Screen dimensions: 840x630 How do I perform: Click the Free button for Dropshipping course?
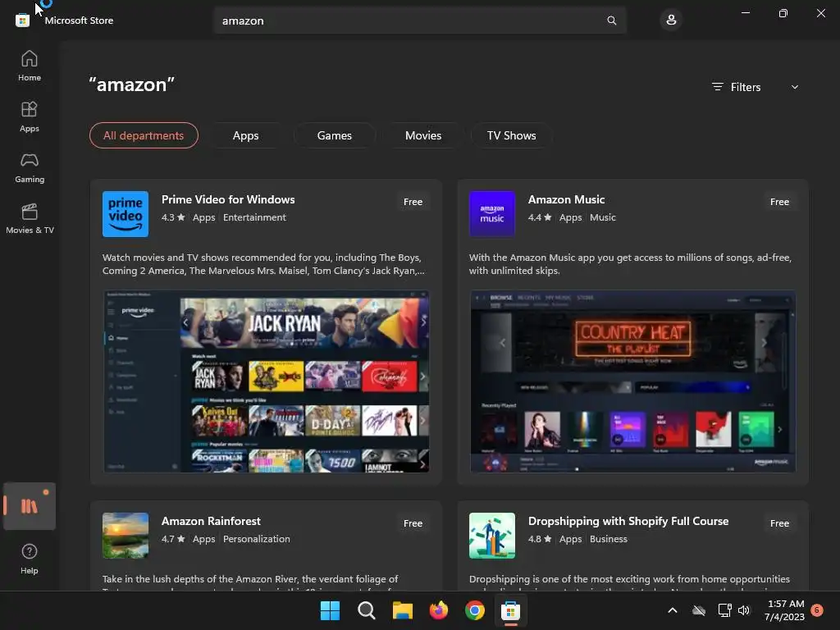pos(779,523)
